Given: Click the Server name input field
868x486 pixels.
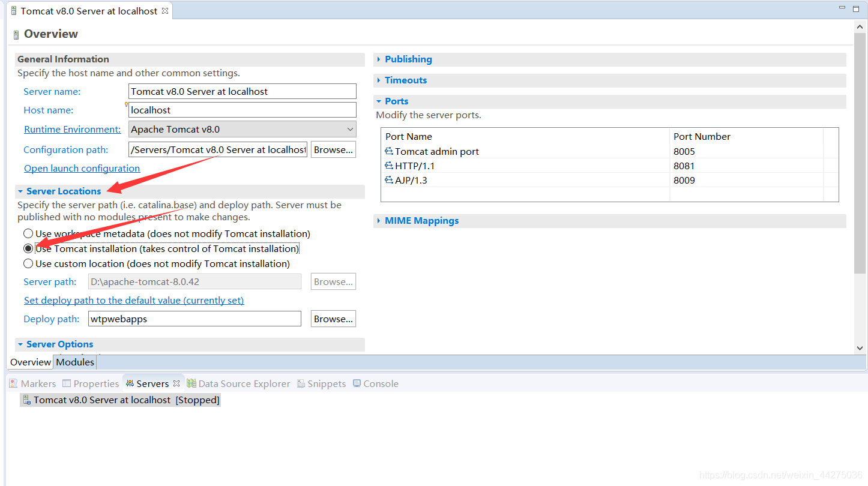Looking at the screenshot, I should click(243, 91).
